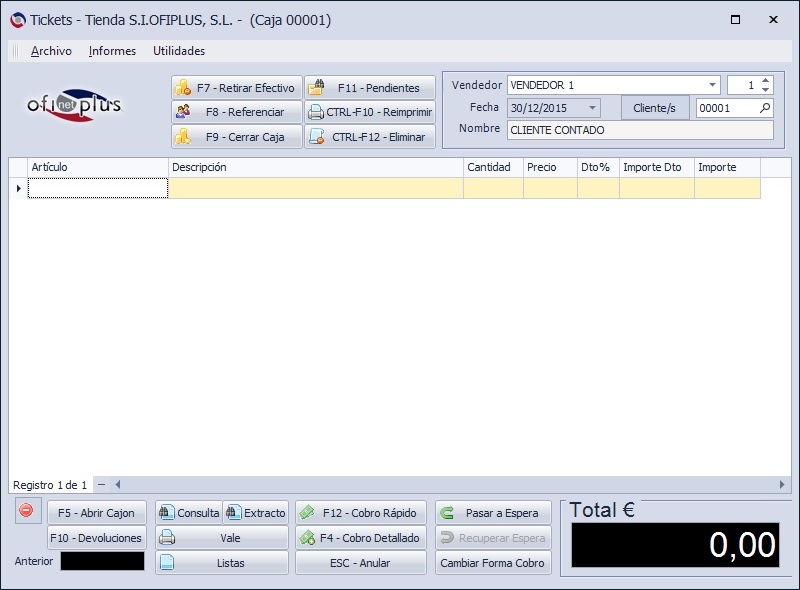This screenshot has width=800, height=590.
Task: Click the Total € amount display 0,00
Action: pyautogui.click(x=675, y=545)
